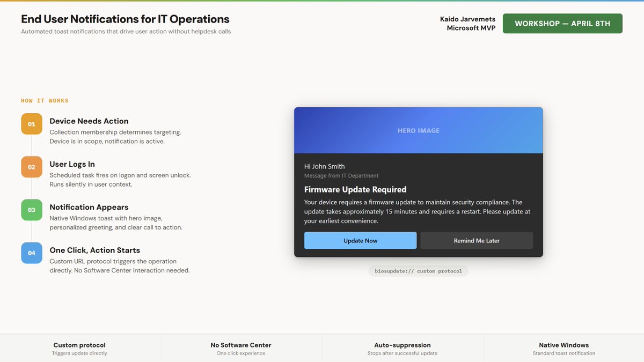Image resolution: width=644 pixels, height=362 pixels.
Task: Select the orange 02 step badge
Action: click(32, 167)
